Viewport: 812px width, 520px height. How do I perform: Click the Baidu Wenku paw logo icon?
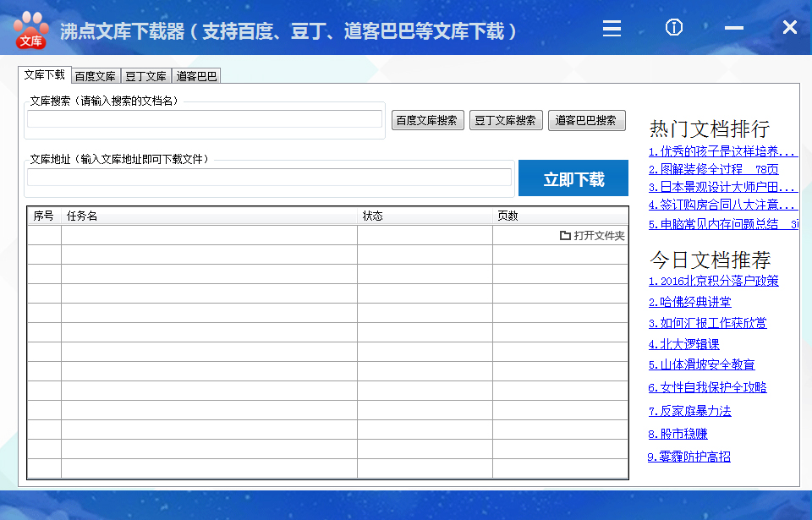click(31, 30)
